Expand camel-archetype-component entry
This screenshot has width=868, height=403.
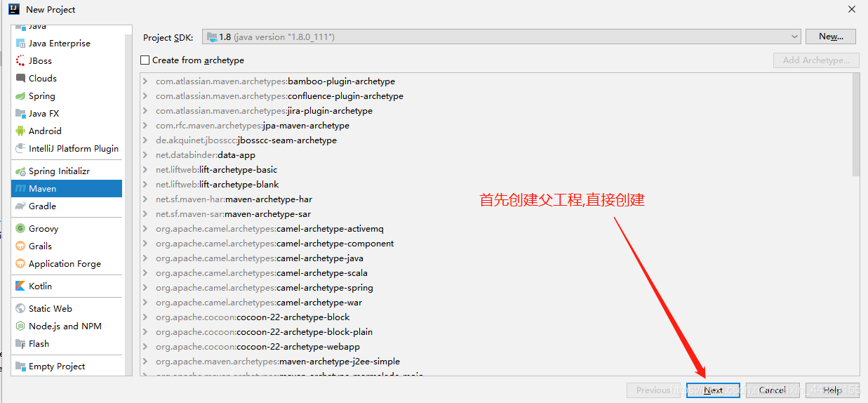coord(145,244)
